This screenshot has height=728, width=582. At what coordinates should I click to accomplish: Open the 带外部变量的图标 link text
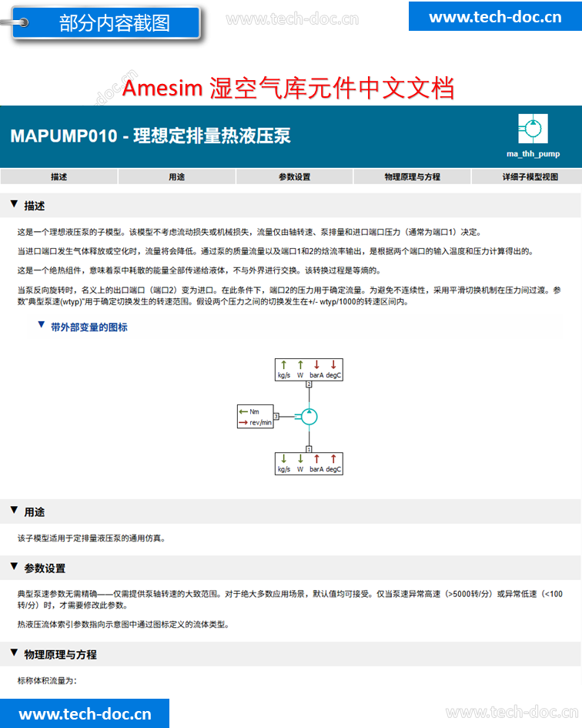tap(89, 327)
